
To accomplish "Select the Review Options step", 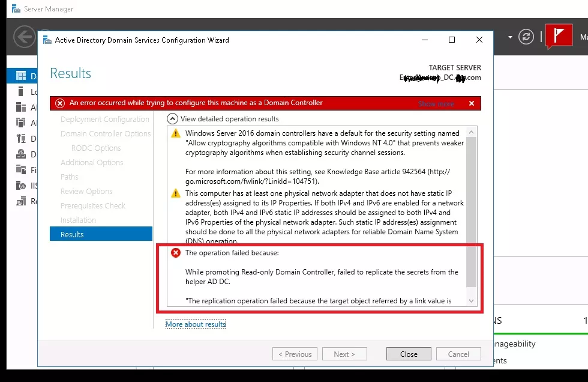I will click(x=86, y=192).
